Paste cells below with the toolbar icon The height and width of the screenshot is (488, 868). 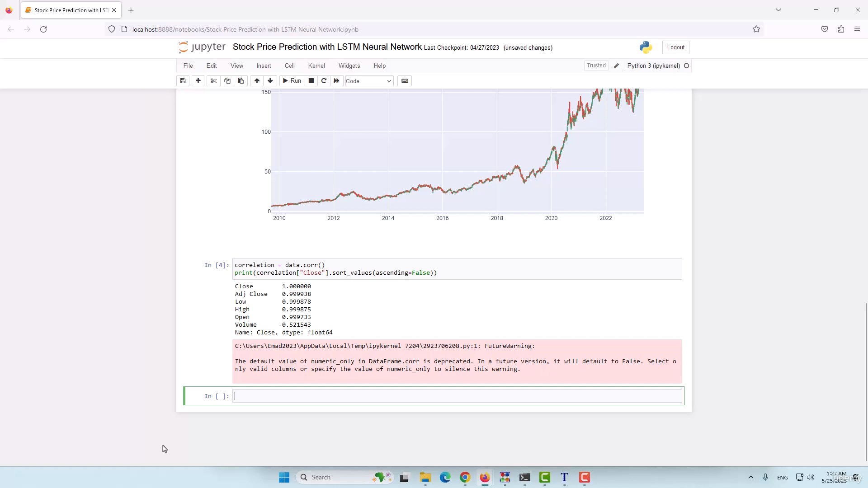[x=241, y=81]
